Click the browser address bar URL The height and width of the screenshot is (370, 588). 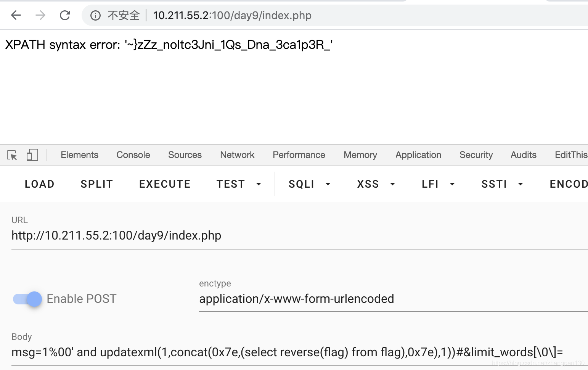pos(232,15)
